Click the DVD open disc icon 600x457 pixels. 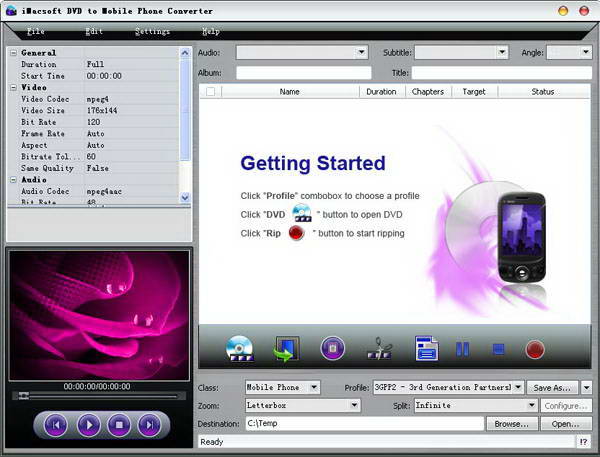240,349
